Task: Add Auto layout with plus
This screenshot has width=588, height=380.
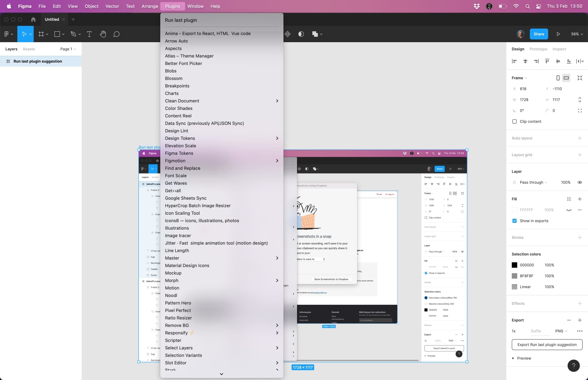Action: (x=580, y=138)
